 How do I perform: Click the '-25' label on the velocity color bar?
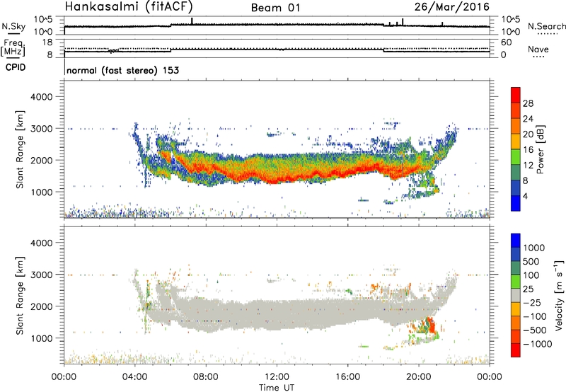(x=532, y=303)
